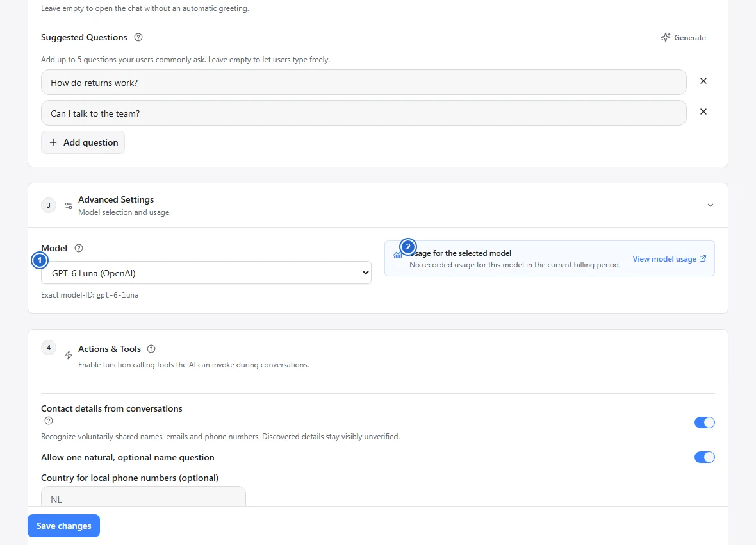Image resolution: width=756 pixels, height=545 pixels.
Task: Collapse the Advanced Settings section
Action: 711,205
